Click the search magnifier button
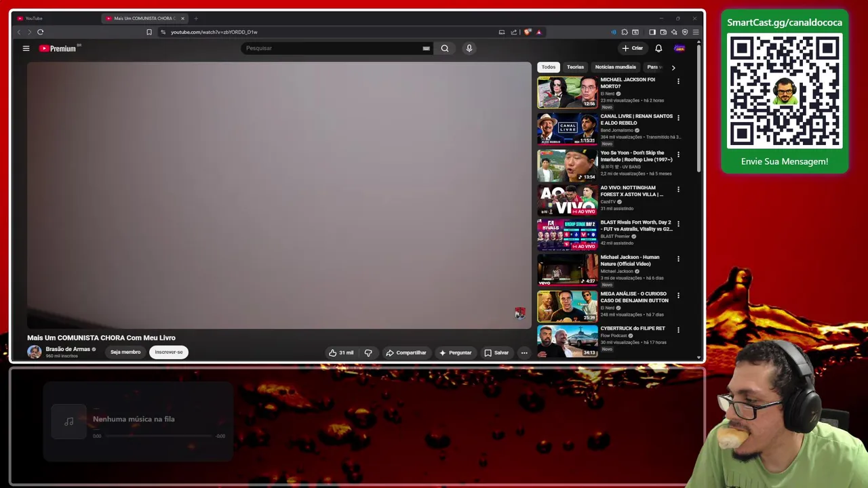Image resolution: width=868 pixels, height=488 pixels. click(445, 48)
